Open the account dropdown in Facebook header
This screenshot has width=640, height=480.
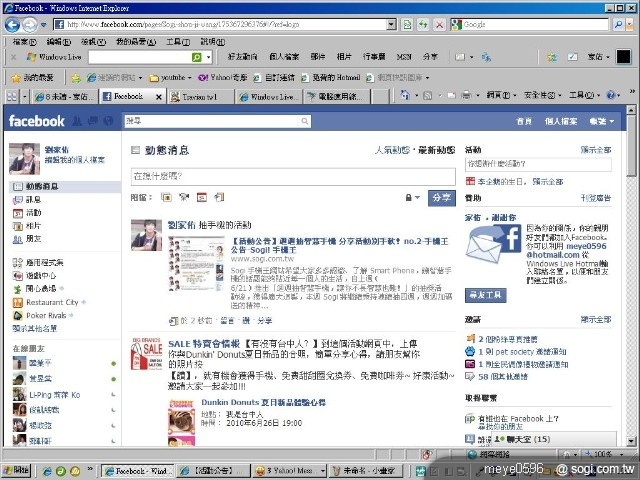[x=602, y=121]
